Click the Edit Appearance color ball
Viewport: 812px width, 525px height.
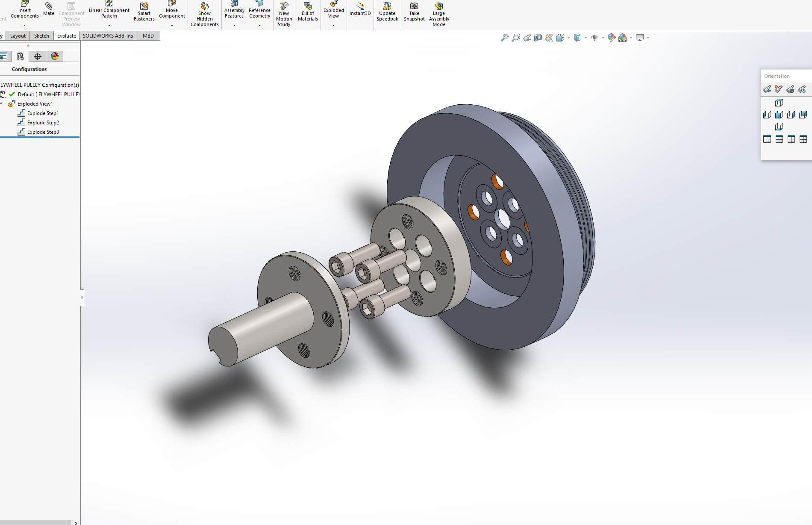(x=611, y=38)
